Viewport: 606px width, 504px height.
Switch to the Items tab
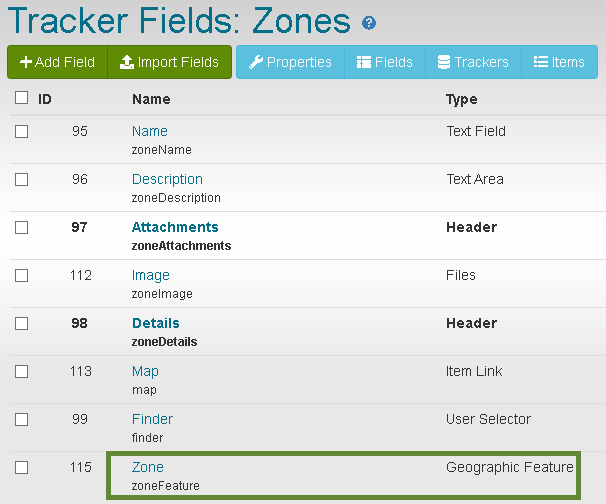(559, 62)
